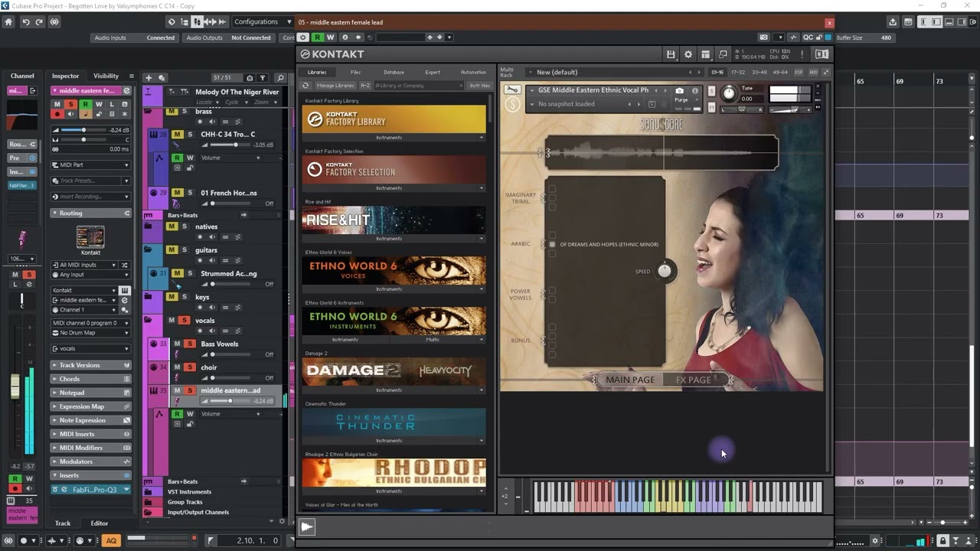
Task: Open track filter funnel icon
Action: [x=263, y=77]
